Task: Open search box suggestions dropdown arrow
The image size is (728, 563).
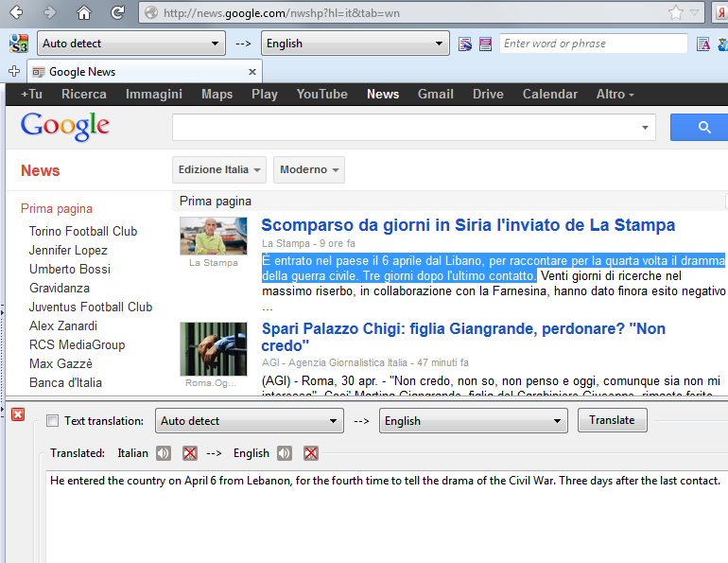Action: (x=645, y=128)
